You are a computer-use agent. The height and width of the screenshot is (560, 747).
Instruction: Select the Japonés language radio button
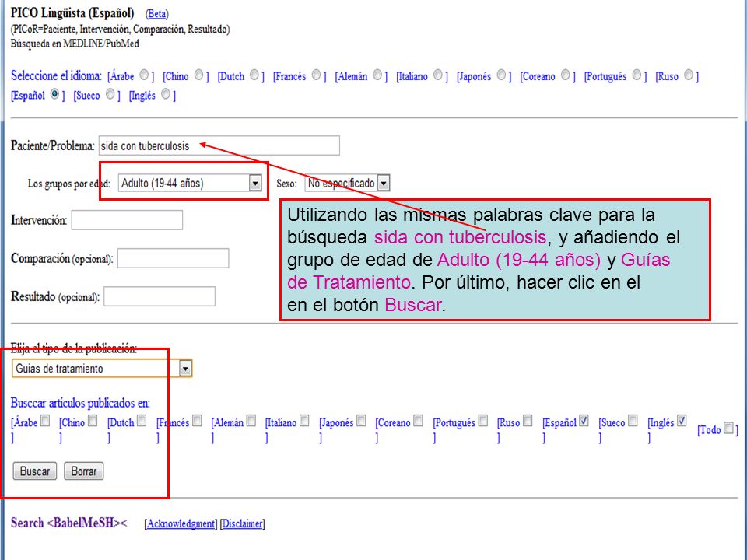click(x=501, y=75)
